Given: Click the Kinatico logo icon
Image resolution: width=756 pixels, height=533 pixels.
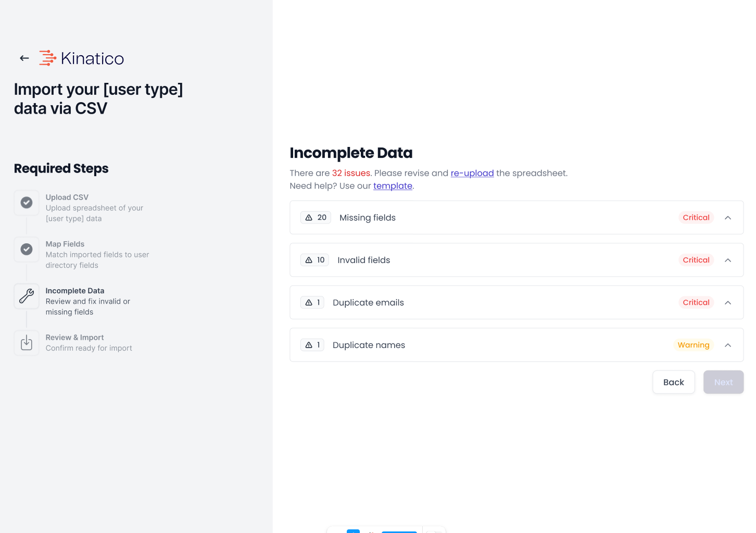Looking at the screenshot, I should [47, 58].
